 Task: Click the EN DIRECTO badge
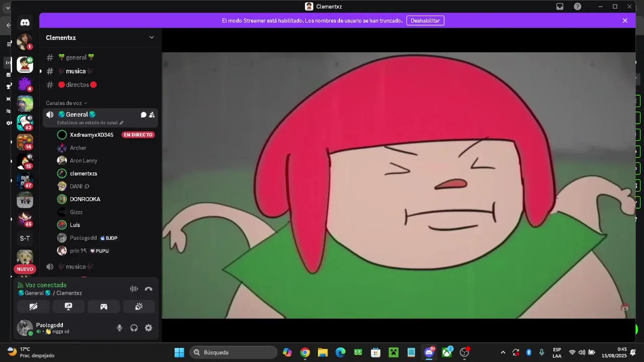pyautogui.click(x=138, y=135)
